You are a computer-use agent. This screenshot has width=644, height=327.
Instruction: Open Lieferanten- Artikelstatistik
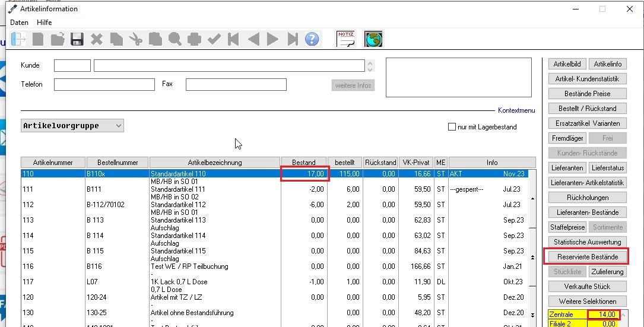click(x=588, y=182)
